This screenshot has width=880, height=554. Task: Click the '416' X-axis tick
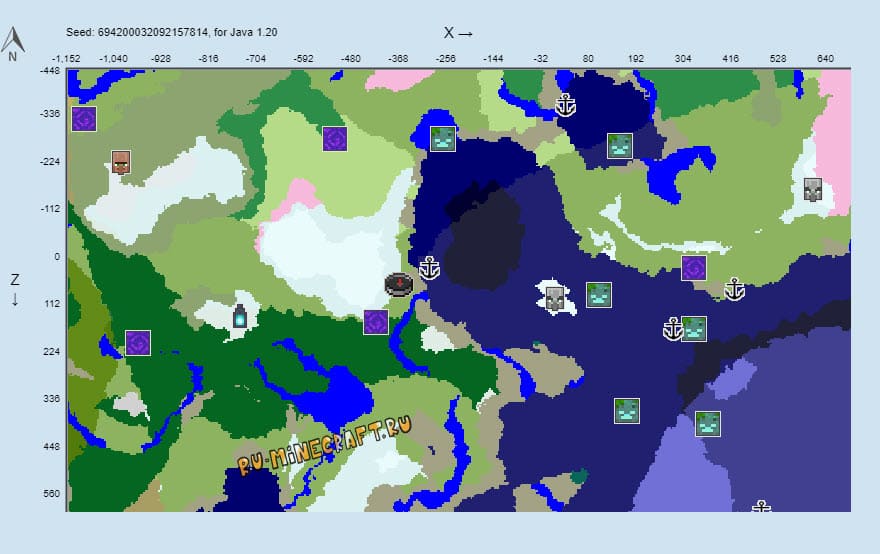(730, 58)
